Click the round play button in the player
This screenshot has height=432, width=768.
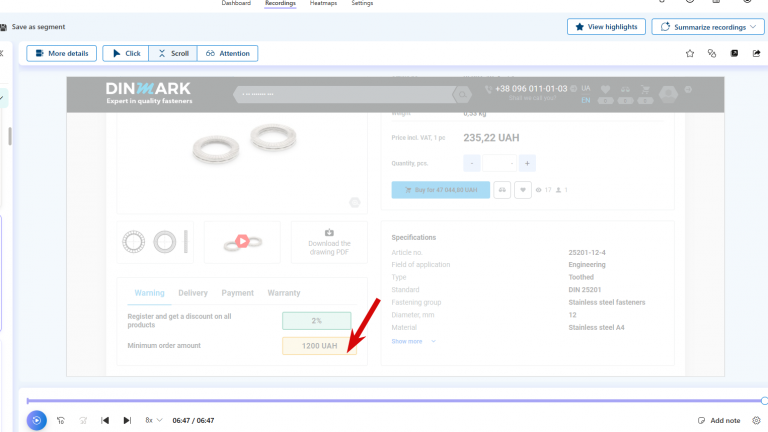tap(37, 420)
